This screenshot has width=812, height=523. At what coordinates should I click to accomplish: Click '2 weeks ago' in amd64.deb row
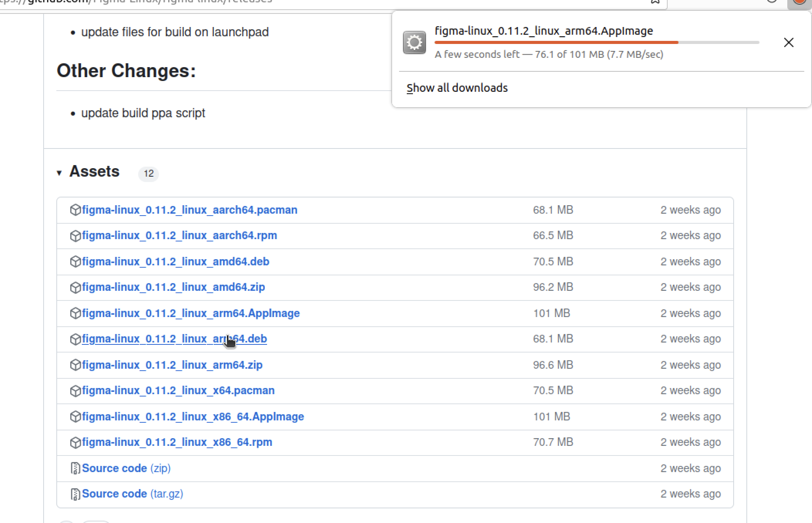point(691,261)
